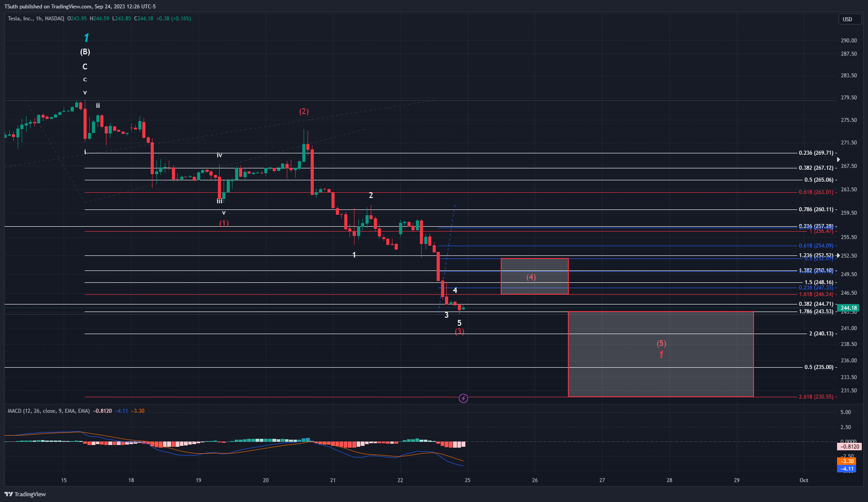Viewport: 868px width, 502px height.
Task: Click date 21 on the time axis
Action: (x=333, y=480)
